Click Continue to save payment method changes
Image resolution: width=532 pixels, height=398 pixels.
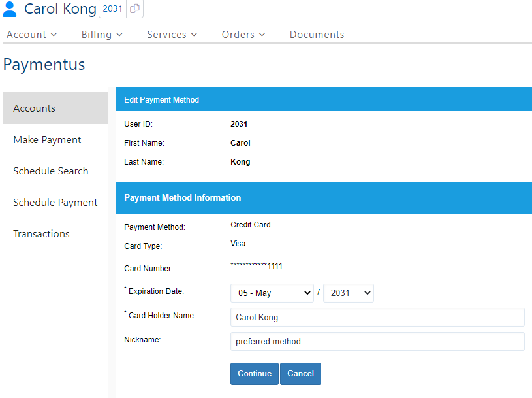click(x=254, y=373)
